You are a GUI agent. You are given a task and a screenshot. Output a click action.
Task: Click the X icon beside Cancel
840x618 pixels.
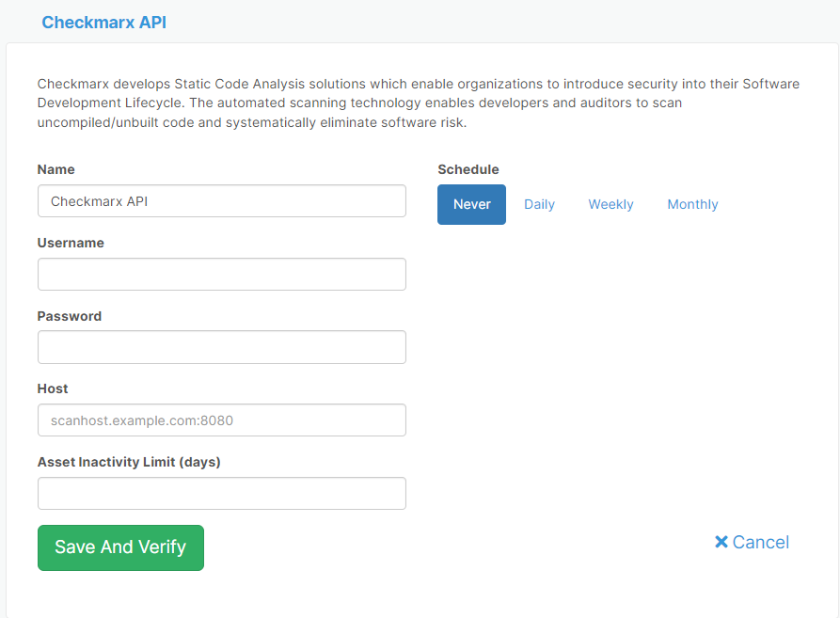pos(721,542)
